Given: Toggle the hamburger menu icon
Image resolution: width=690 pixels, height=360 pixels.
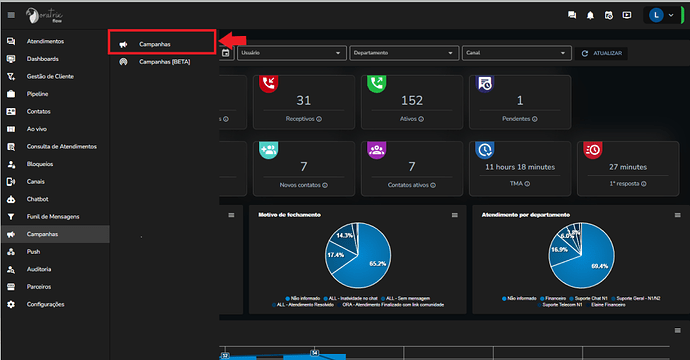Looking at the screenshot, I should tap(11, 15).
